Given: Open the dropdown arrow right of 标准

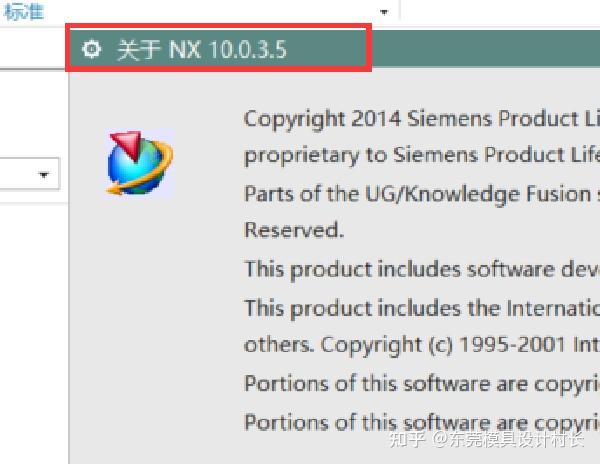Looking at the screenshot, I should pos(384,12).
